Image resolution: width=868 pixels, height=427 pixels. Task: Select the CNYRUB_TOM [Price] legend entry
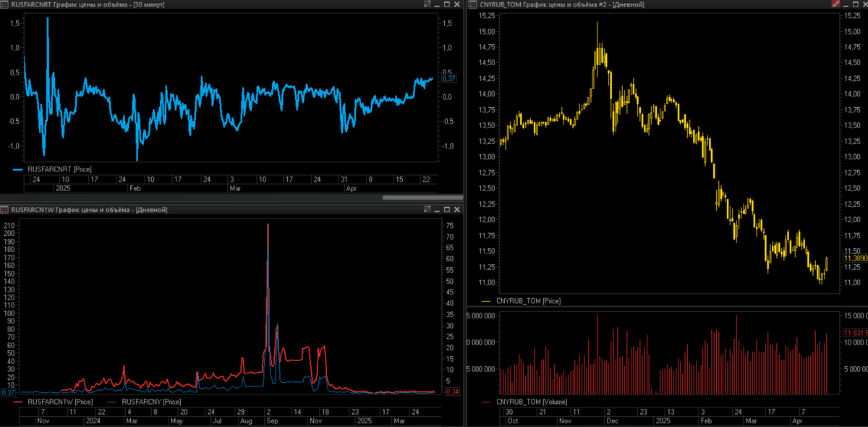(520, 300)
